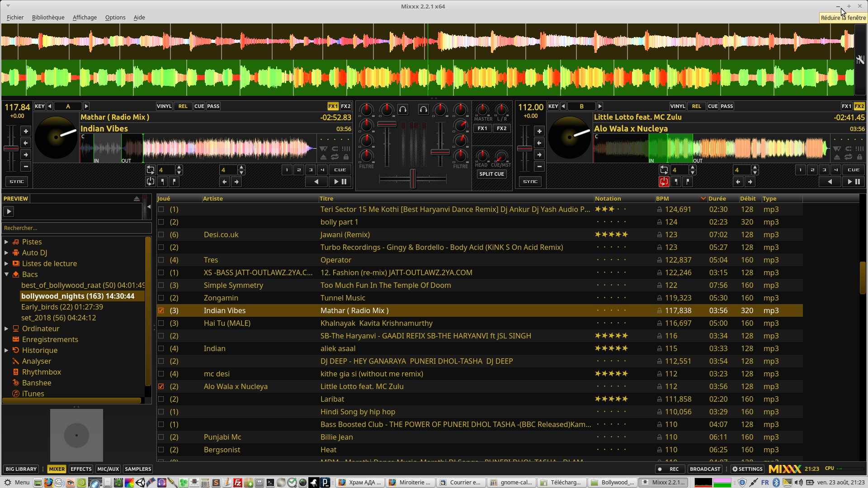Image resolution: width=868 pixels, height=488 pixels.
Task: Enable VINYL mode on deck A
Action: pyautogui.click(x=164, y=106)
